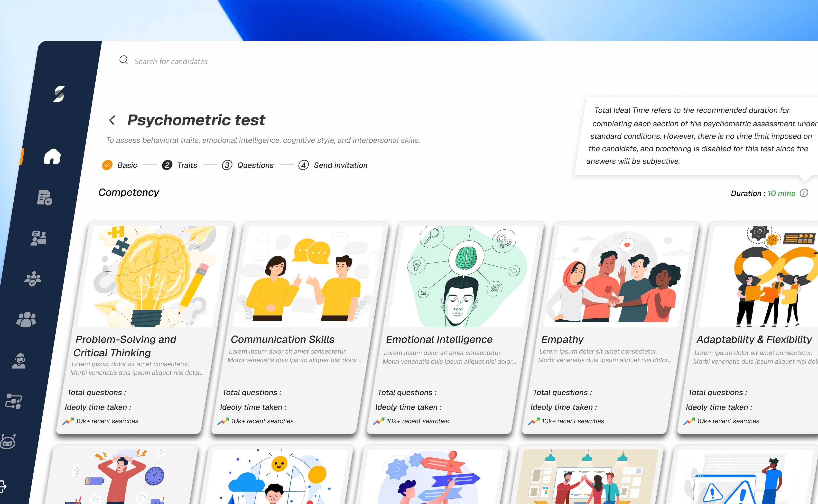Viewport: 818px width, 504px height.
Task: Click the company logo at sidebar top
Action: [59, 94]
